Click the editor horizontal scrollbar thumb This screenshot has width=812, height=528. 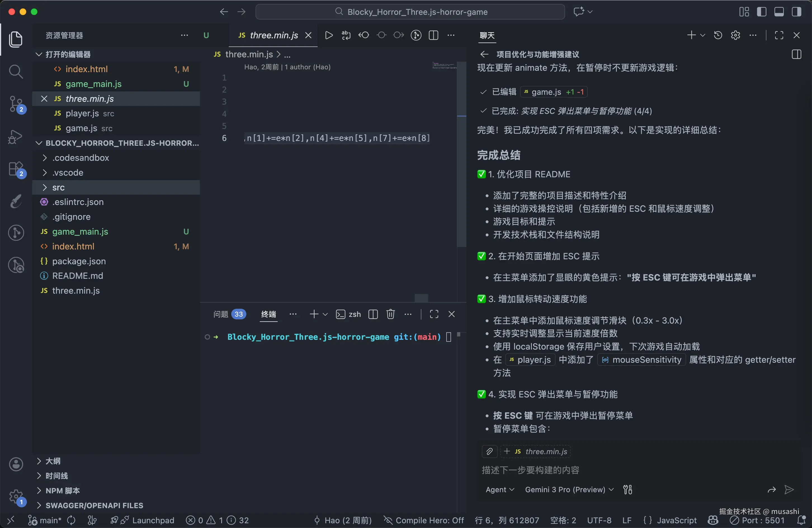pyautogui.click(x=421, y=298)
